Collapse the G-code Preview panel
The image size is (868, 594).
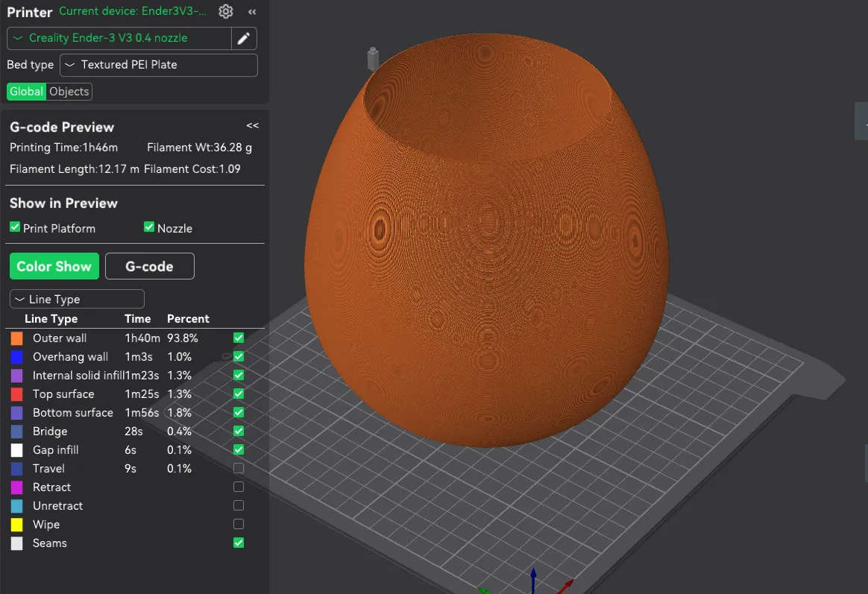253,125
